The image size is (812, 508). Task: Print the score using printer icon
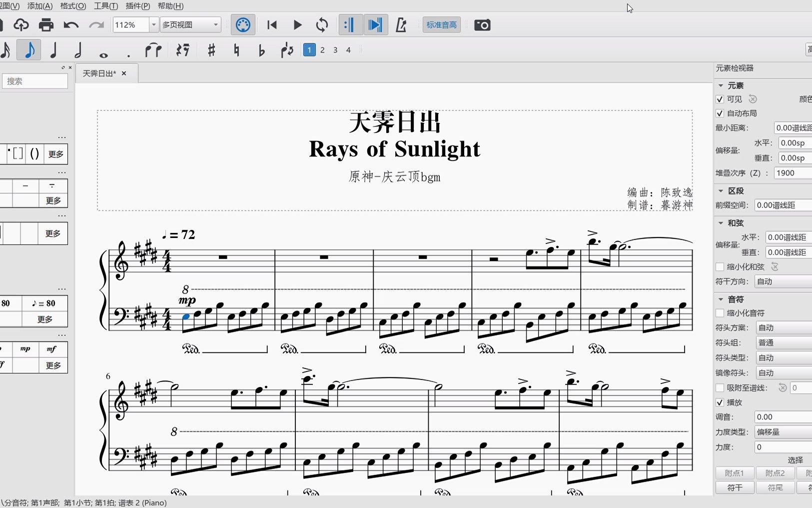[x=46, y=25]
